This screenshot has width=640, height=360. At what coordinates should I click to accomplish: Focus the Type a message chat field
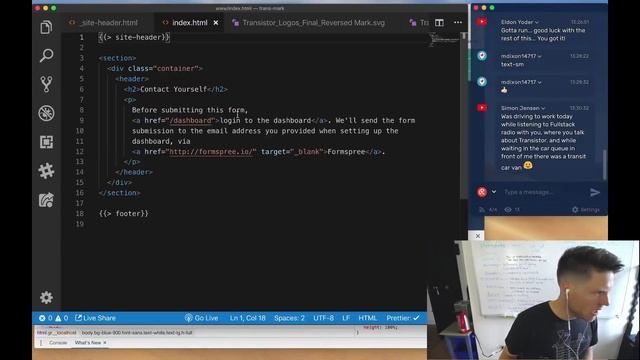(x=543, y=192)
